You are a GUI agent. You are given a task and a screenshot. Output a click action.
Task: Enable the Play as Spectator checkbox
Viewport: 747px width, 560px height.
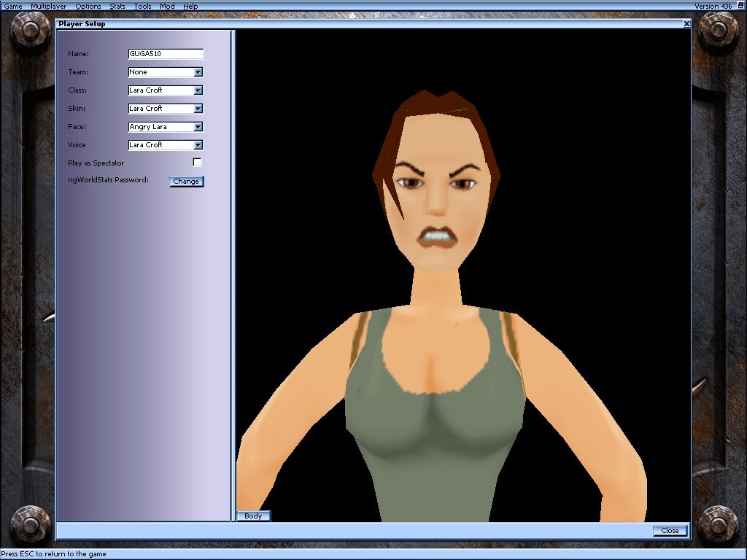196,162
